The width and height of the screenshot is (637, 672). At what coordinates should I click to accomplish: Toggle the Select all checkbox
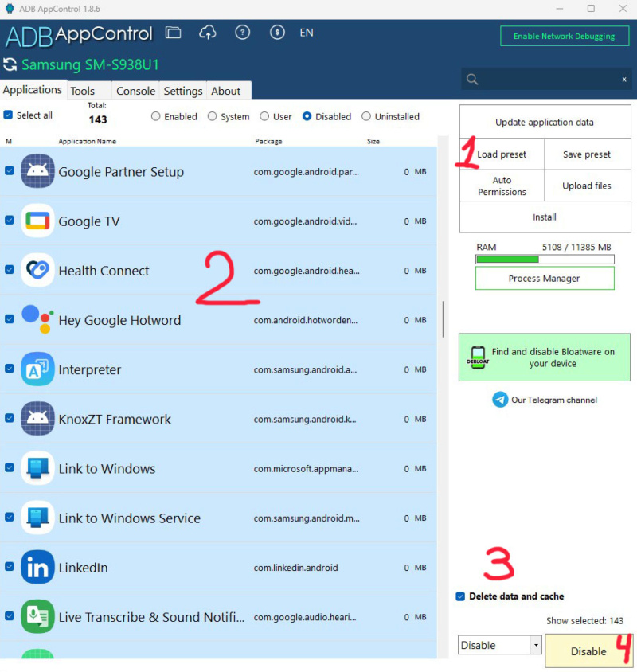(x=8, y=115)
